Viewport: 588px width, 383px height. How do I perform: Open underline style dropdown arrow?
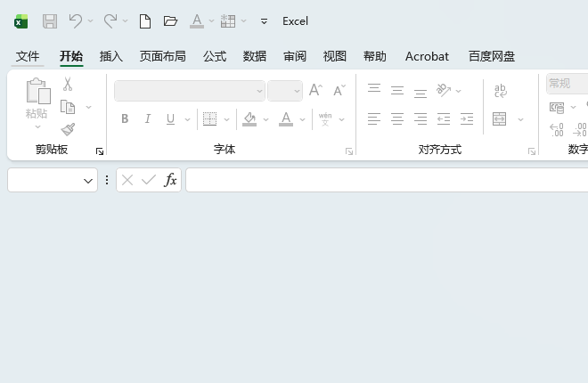pyautogui.click(x=187, y=119)
